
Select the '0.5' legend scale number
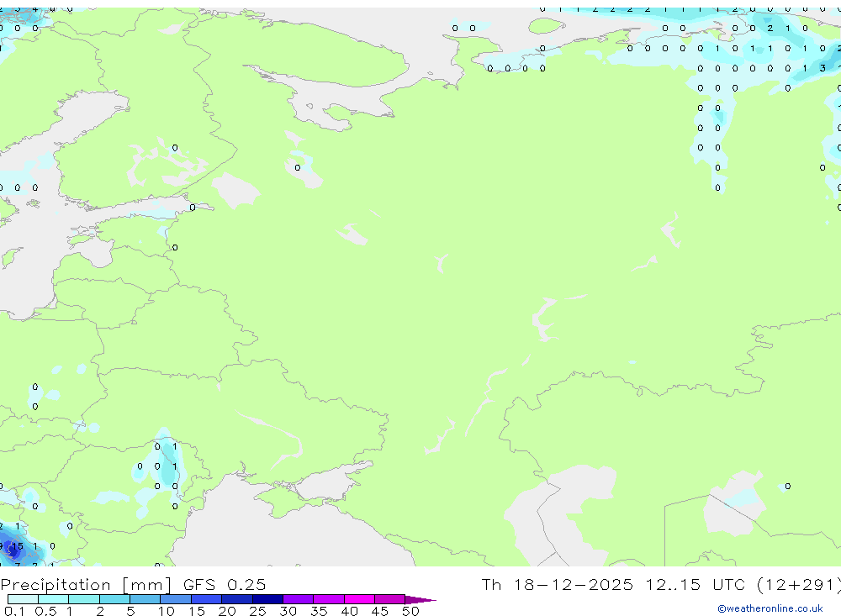coord(45,611)
